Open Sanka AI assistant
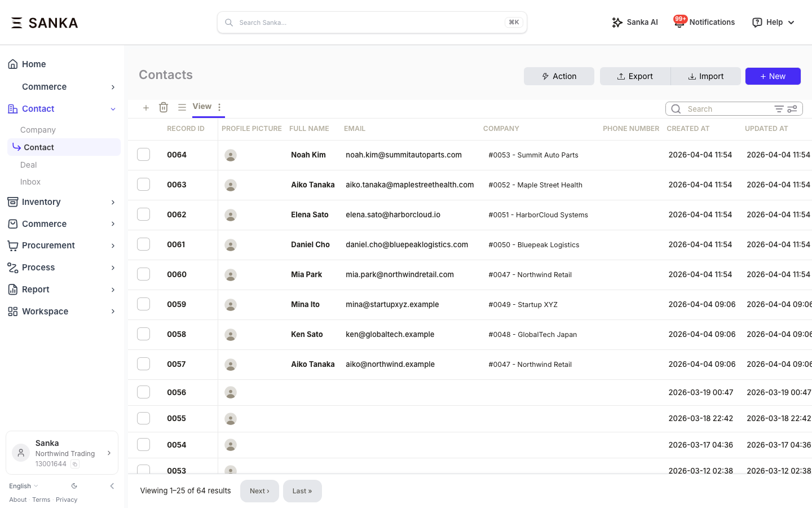The image size is (812, 508). (635, 23)
